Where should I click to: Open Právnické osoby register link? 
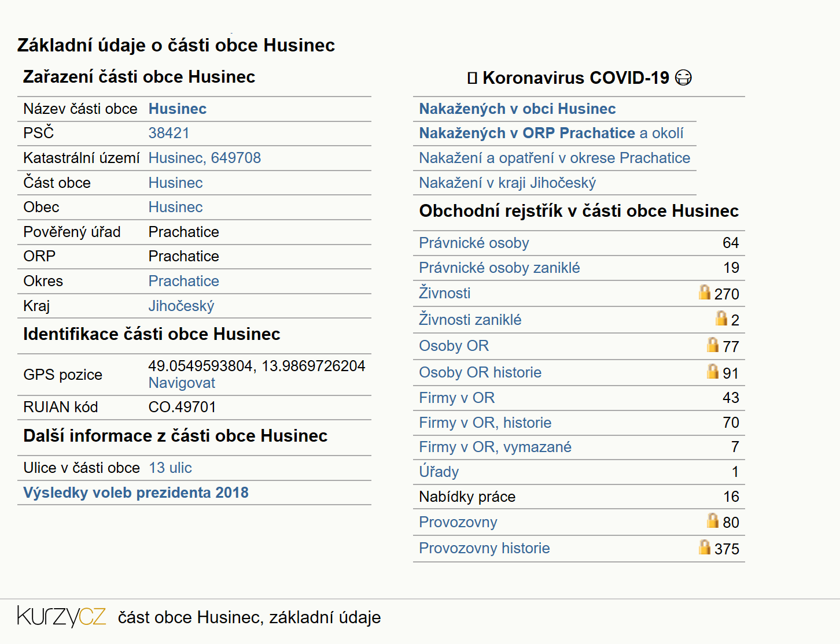coord(474,243)
